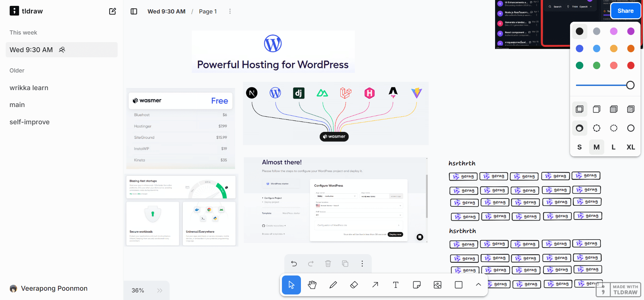Screen dimensions: 644x300
Task: Pick the light green color swatch
Action: tap(597, 66)
